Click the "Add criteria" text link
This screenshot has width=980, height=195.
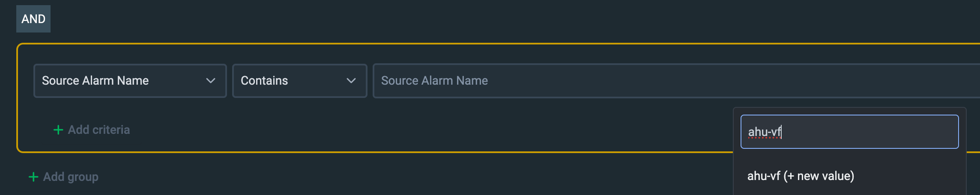[99, 130]
